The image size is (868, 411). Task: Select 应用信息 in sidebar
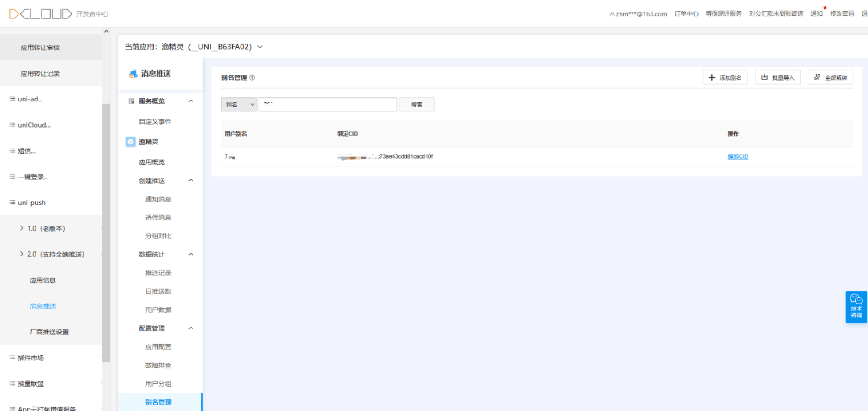(43, 280)
